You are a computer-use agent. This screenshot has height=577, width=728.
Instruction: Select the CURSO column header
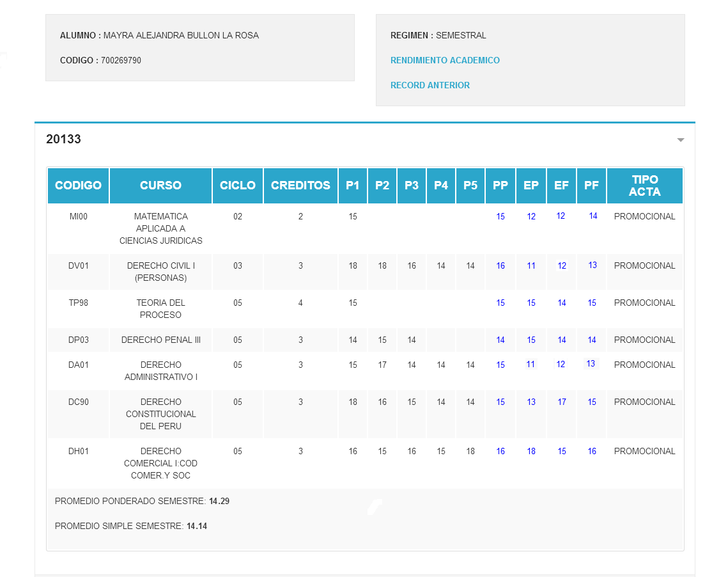[160, 185]
